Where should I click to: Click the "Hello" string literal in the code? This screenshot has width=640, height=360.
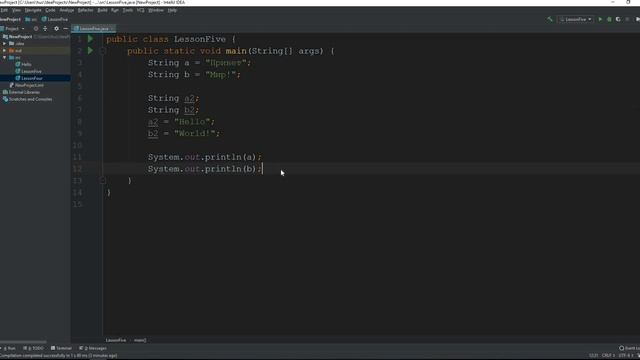click(192, 122)
